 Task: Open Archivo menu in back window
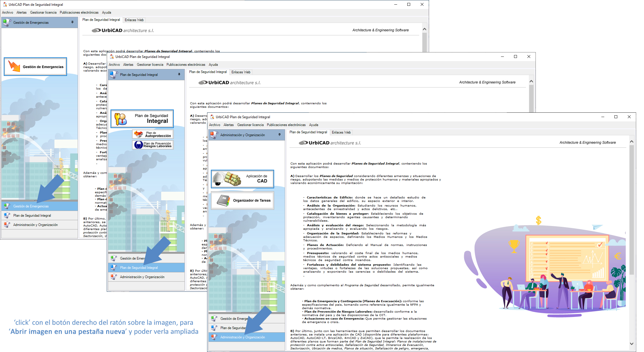coord(8,12)
